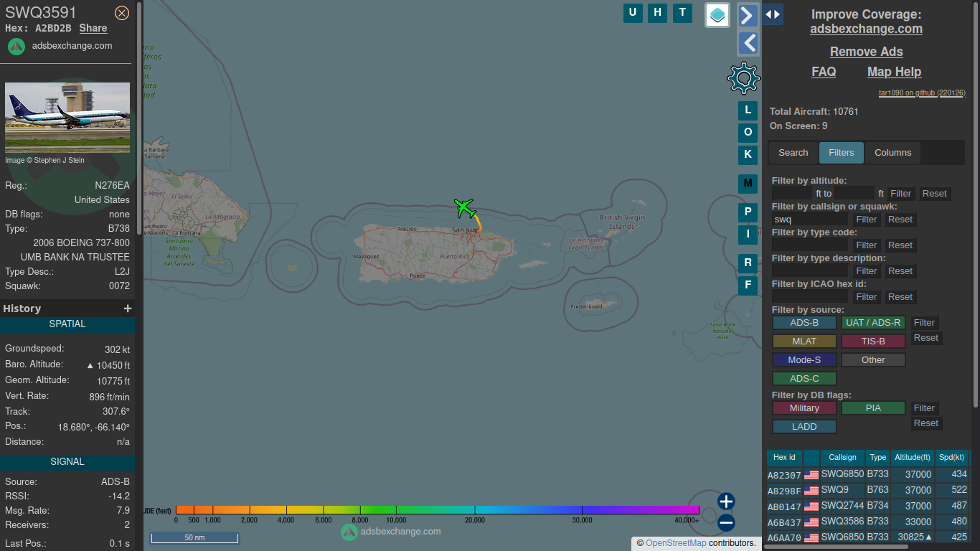Open the map layer switcher
The image size is (980, 551).
pos(717,15)
